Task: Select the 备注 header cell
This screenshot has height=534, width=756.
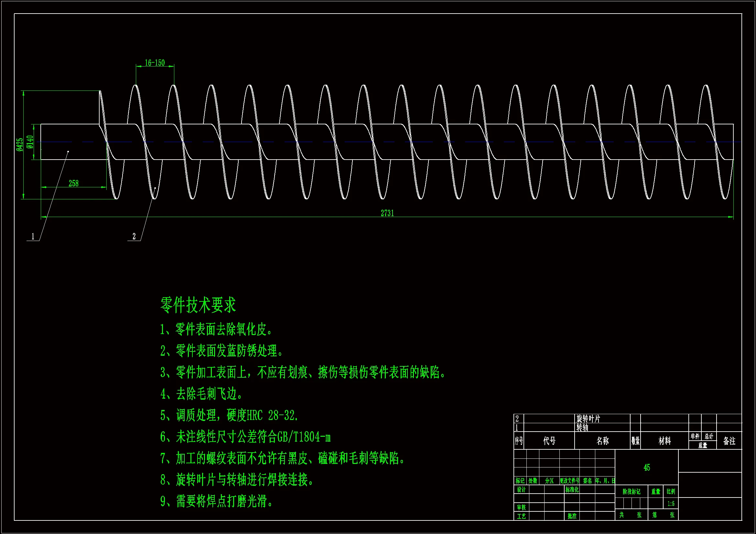Action: pos(729,441)
